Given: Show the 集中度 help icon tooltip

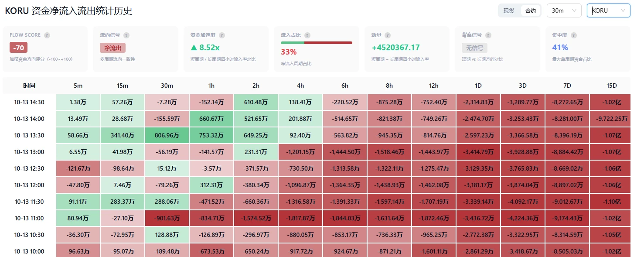Looking at the screenshot, I should (x=574, y=35).
